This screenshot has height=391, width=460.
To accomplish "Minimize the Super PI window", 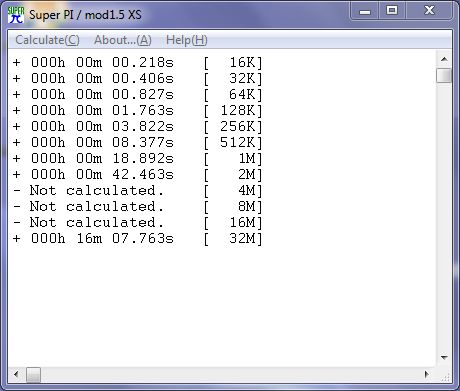I will point(365,11).
